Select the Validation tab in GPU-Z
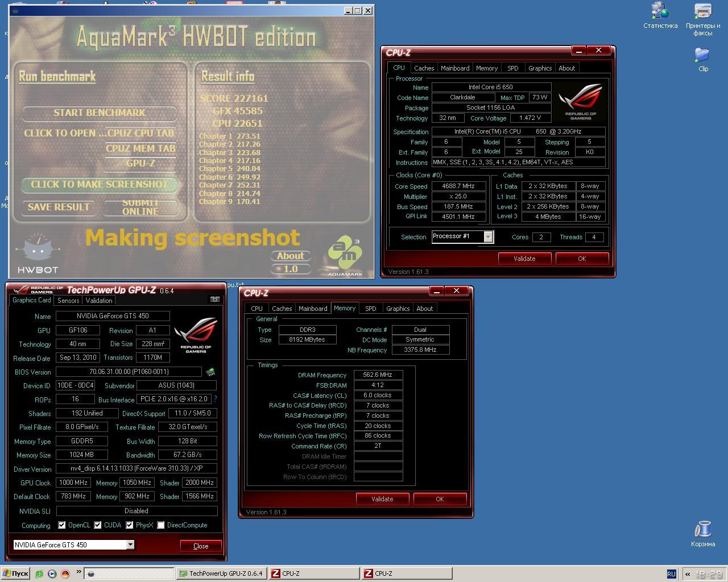The image size is (728, 582). (99, 301)
